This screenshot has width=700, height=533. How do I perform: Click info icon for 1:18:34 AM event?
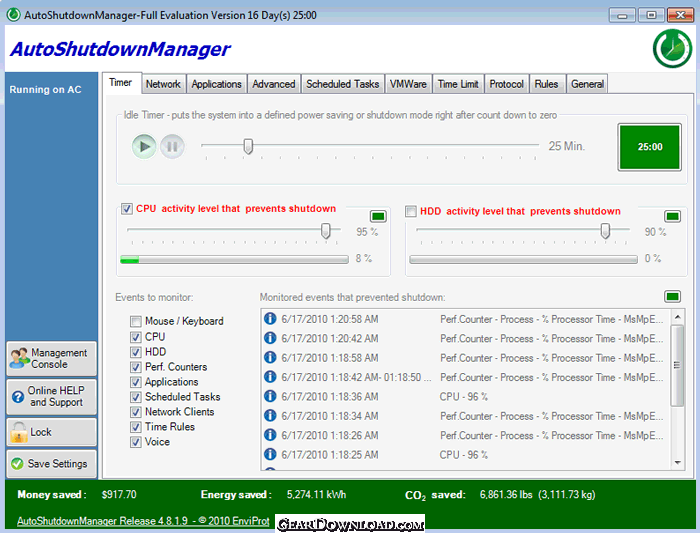270,415
